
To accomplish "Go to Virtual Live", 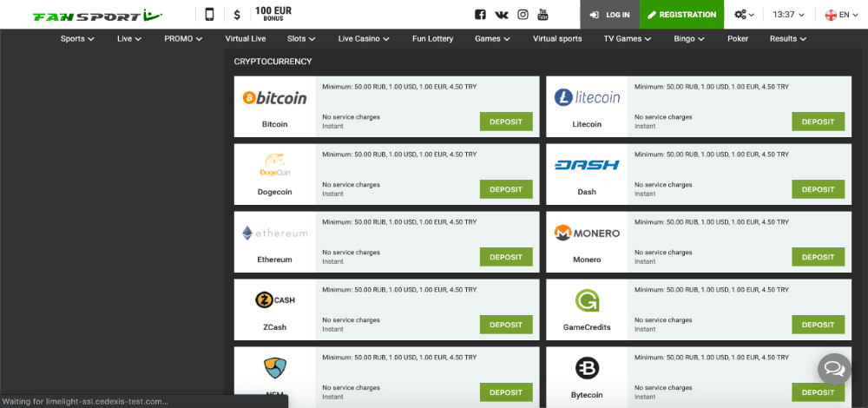I will [x=246, y=39].
